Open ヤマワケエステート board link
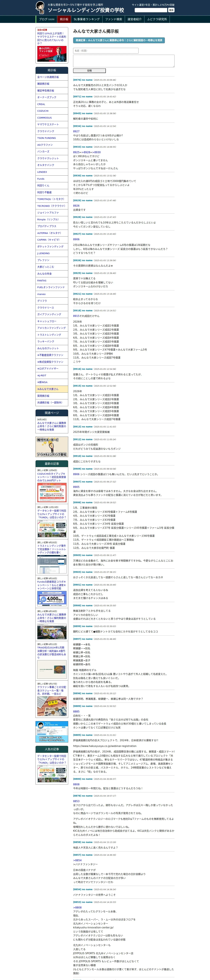 pos(52,124)
